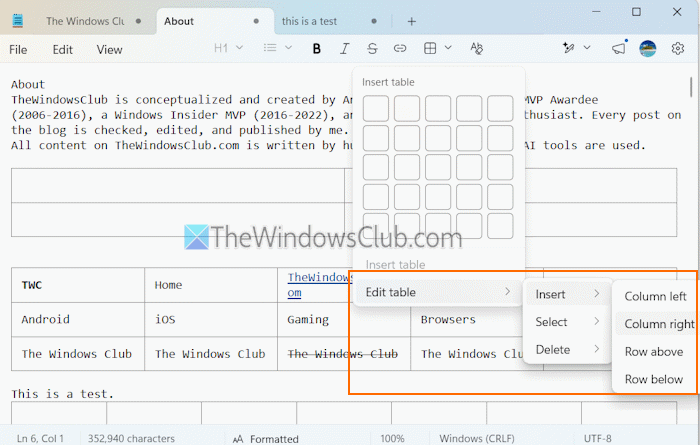Expand the Insert submenu chevron
Viewport: 700px width, 445px height.
597,294
